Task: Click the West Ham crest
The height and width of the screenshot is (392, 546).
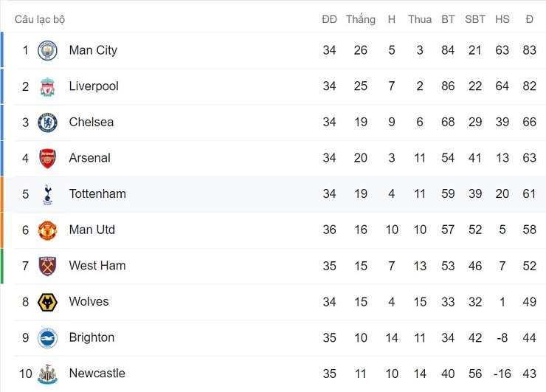Action: point(47,266)
